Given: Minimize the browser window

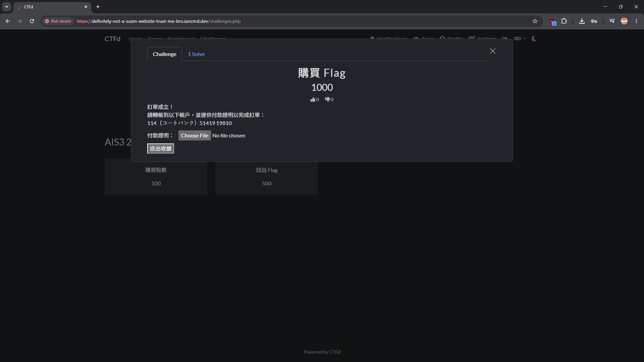Looking at the screenshot, I should pyautogui.click(x=605, y=7).
